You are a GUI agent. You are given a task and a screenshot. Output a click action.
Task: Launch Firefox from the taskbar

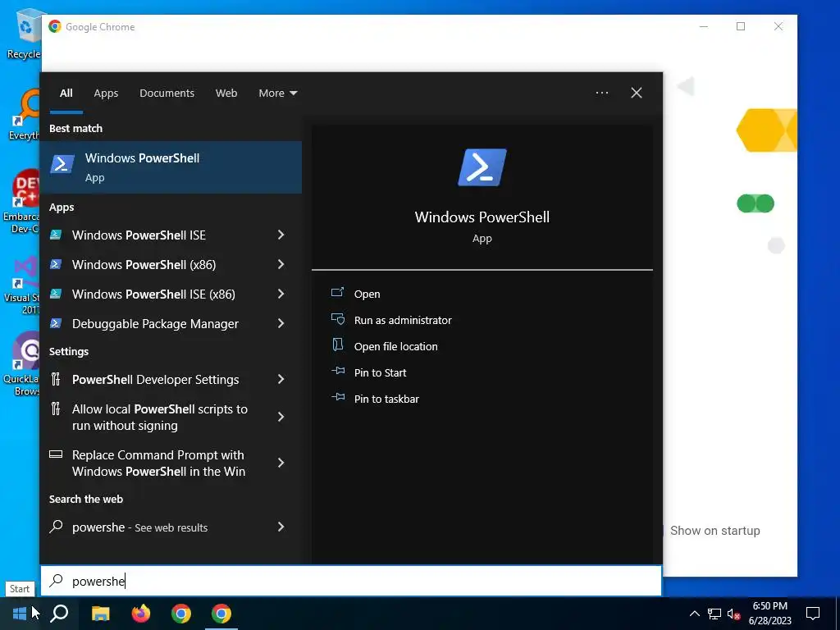[141, 614]
